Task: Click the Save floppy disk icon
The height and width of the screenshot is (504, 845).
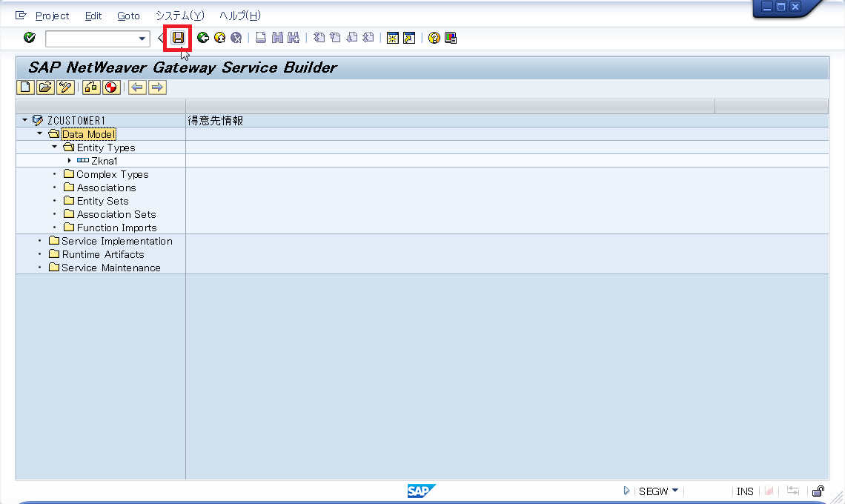Action: [x=178, y=38]
